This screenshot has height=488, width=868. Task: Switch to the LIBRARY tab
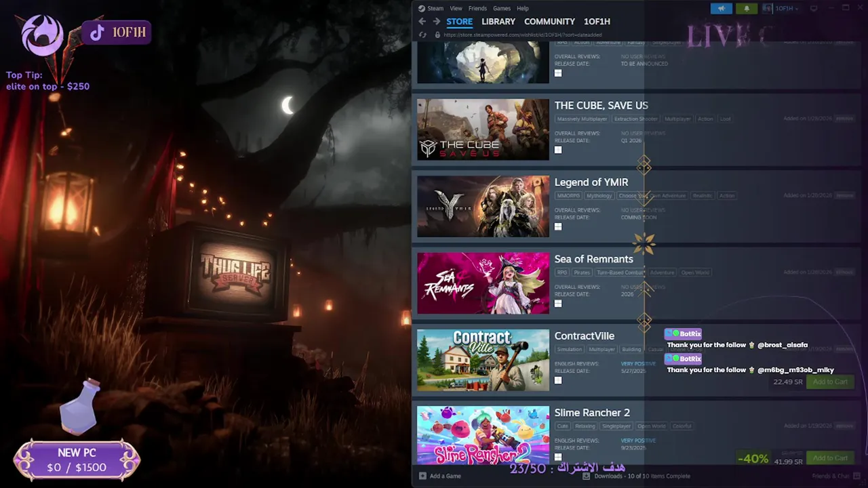tap(498, 22)
